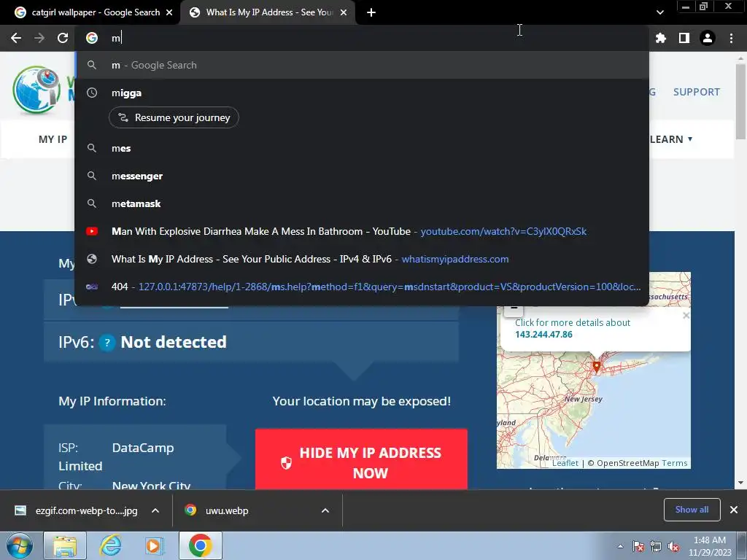Click the Google icon in the address bar
The image size is (747, 560).
tap(92, 38)
